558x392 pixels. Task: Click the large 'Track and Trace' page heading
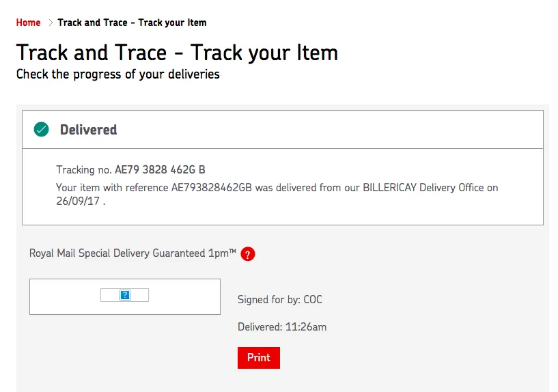(177, 53)
